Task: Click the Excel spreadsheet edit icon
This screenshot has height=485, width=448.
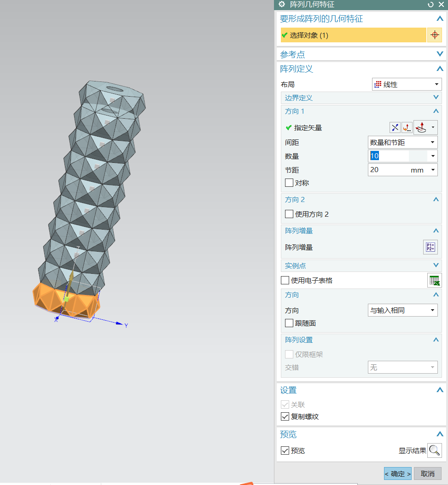Action: tap(435, 280)
